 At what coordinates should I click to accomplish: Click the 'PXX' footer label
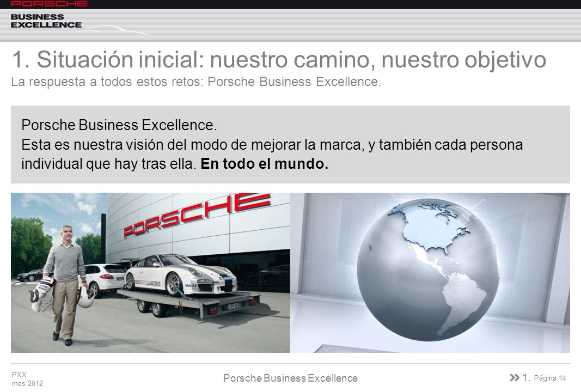[19, 375]
